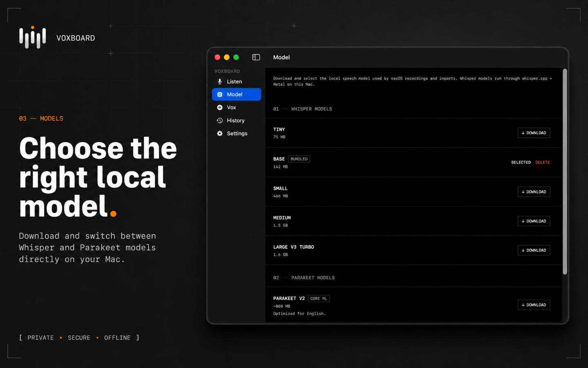Click the Optimized for English note
588x368 pixels.
[x=299, y=314]
